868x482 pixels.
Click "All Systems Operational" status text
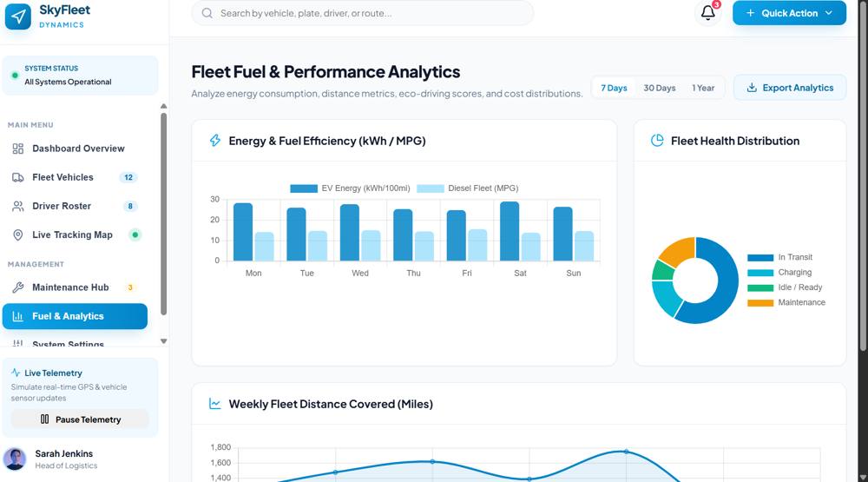coord(68,82)
